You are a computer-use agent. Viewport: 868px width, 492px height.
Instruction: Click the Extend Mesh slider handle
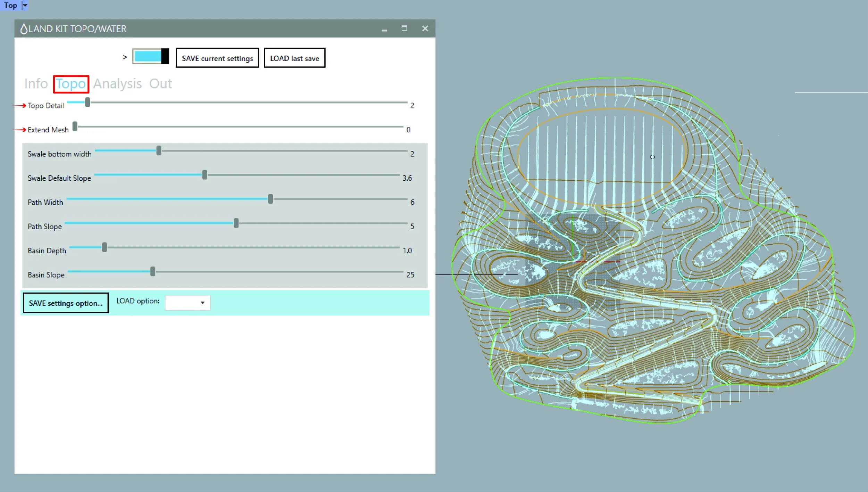75,126
